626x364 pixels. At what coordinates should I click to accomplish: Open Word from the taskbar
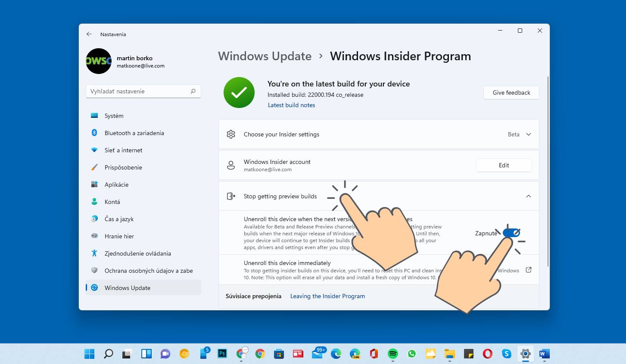click(x=544, y=354)
